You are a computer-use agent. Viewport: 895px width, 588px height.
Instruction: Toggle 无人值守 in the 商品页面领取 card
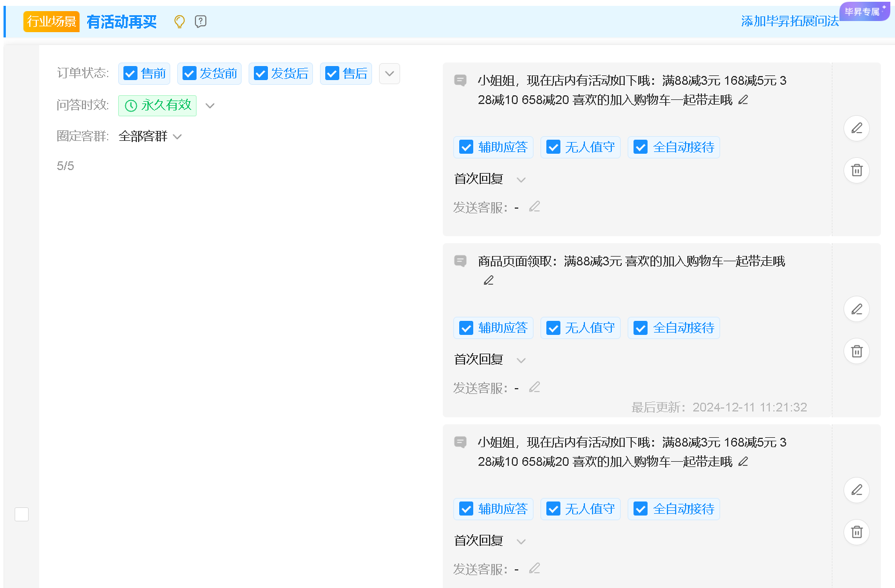click(x=553, y=328)
